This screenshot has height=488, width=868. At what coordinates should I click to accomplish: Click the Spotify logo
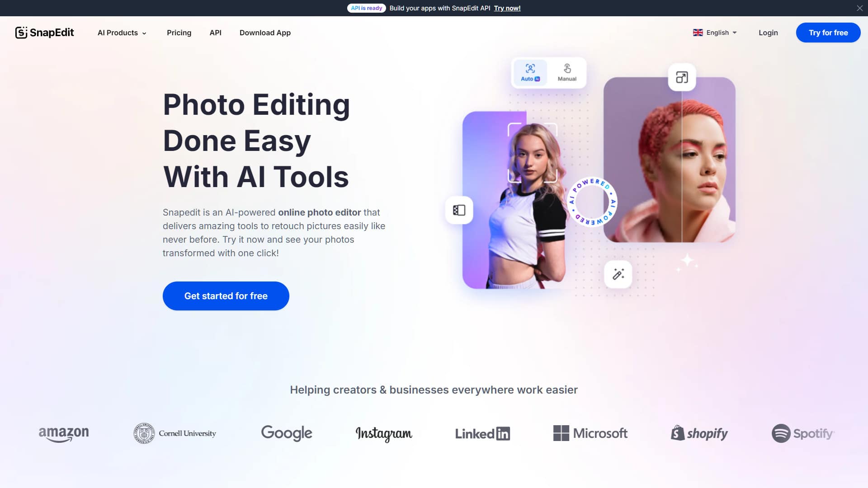point(802,433)
